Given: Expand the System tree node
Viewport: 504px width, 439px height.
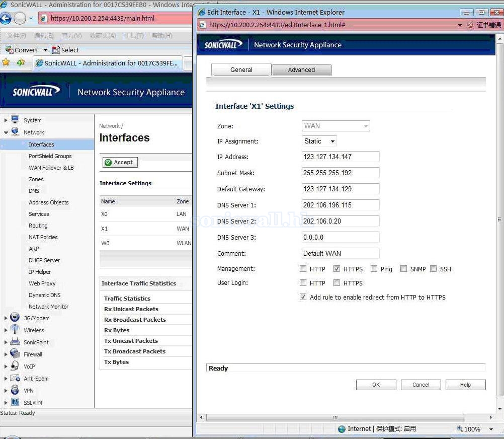Looking at the screenshot, I should click(x=6, y=120).
